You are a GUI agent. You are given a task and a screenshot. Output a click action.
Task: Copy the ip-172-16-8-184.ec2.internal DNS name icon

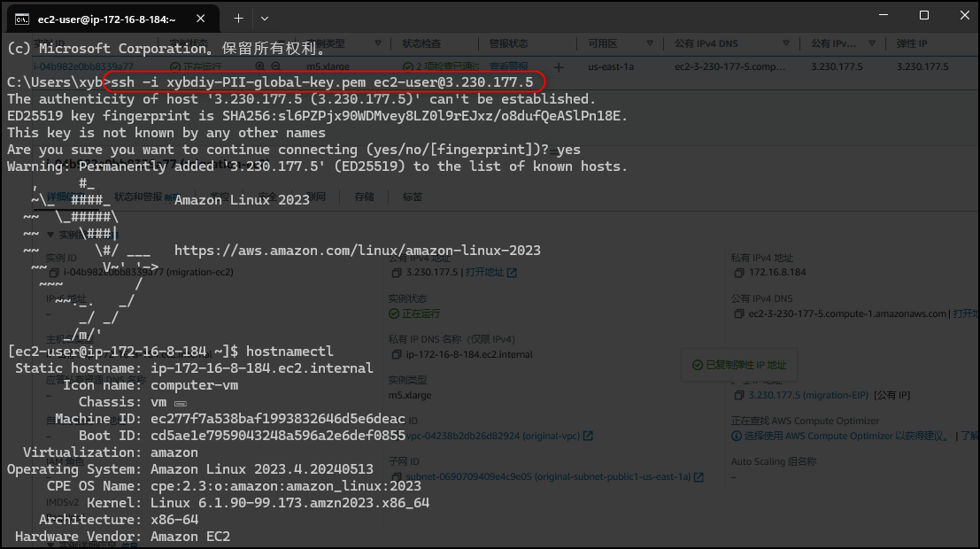coord(397,354)
